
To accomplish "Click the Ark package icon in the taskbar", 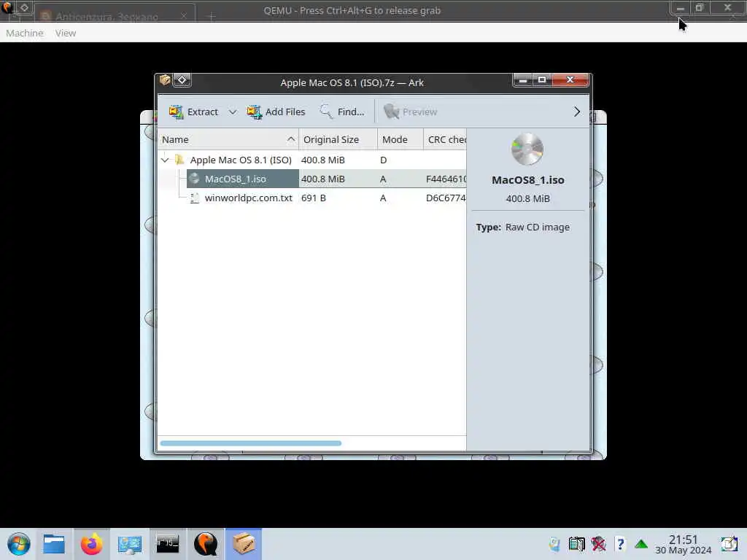I will [x=244, y=544].
